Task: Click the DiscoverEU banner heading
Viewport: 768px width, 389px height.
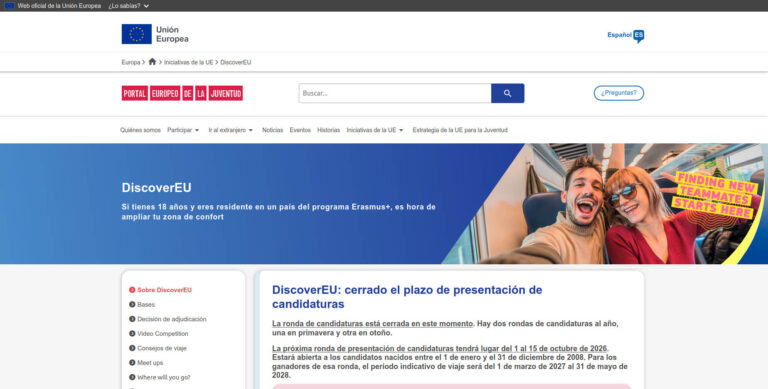Action: (x=156, y=188)
